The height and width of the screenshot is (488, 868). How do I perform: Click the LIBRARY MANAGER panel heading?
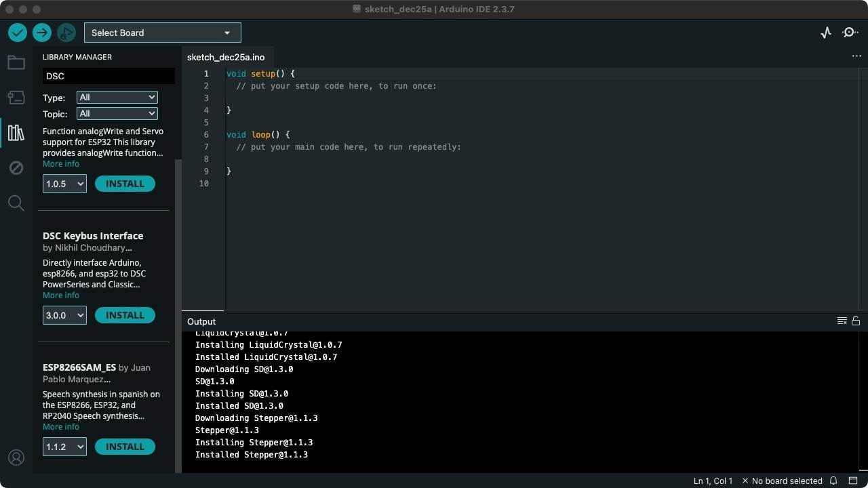coord(77,57)
